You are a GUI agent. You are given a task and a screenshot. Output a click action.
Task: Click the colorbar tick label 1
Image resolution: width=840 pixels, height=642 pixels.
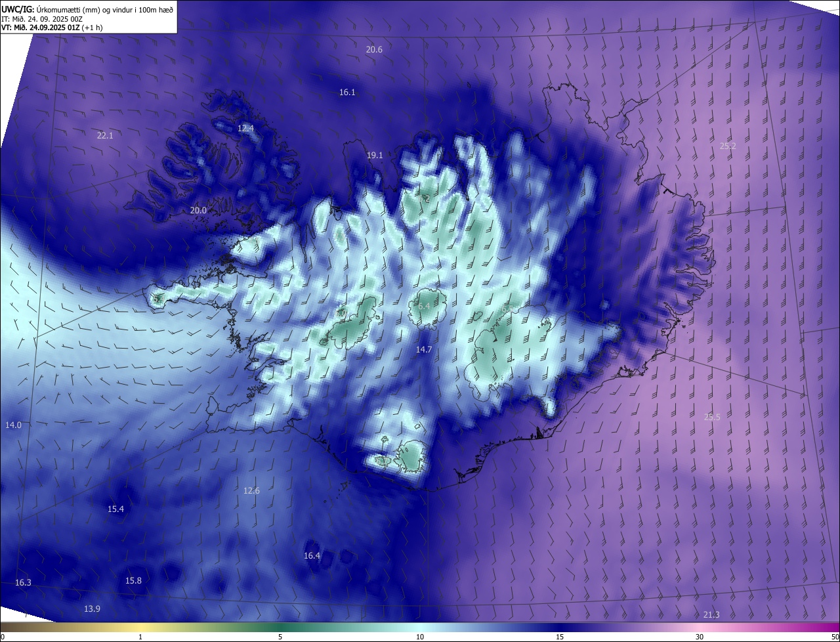point(140,637)
